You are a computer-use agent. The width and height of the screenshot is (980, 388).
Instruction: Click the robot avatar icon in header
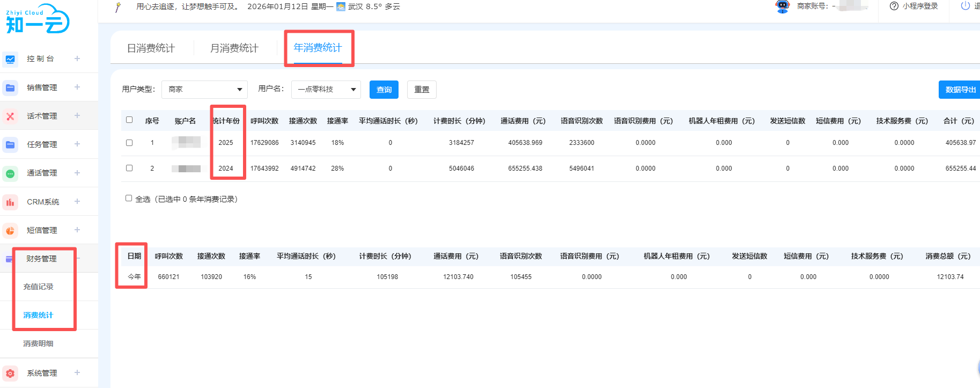(783, 6)
